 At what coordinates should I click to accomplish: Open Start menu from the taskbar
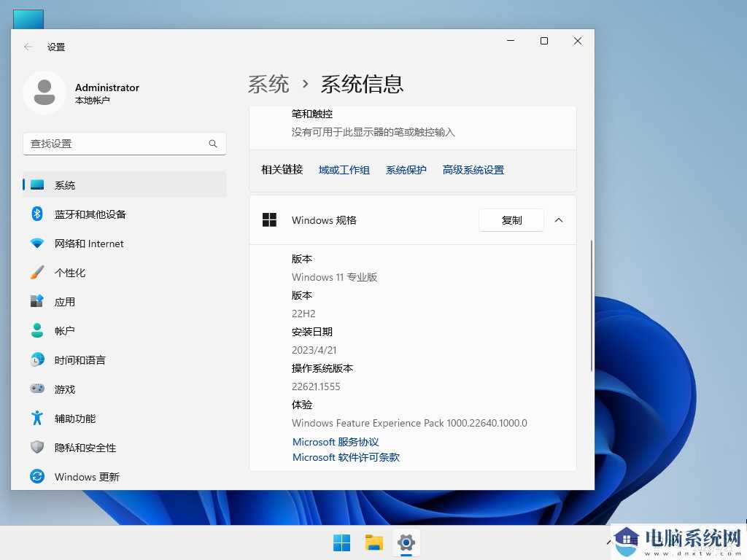click(x=341, y=542)
